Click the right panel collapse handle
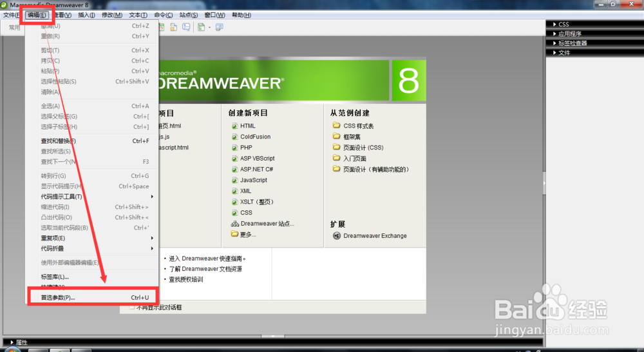 click(544, 184)
